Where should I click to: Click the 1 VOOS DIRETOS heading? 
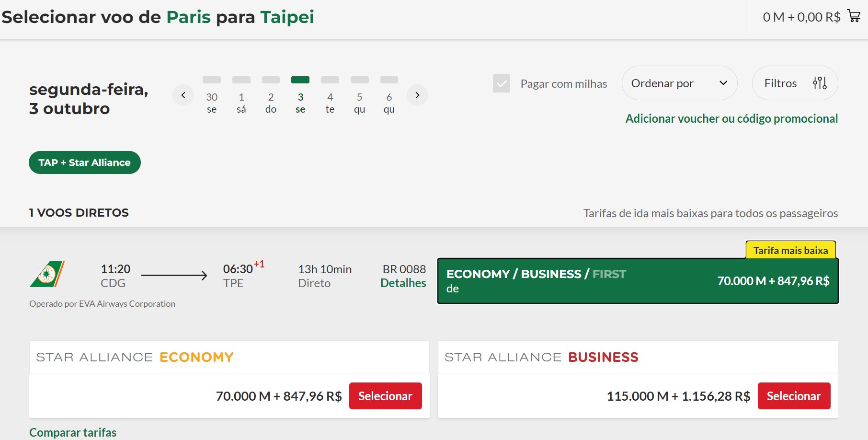point(79,213)
